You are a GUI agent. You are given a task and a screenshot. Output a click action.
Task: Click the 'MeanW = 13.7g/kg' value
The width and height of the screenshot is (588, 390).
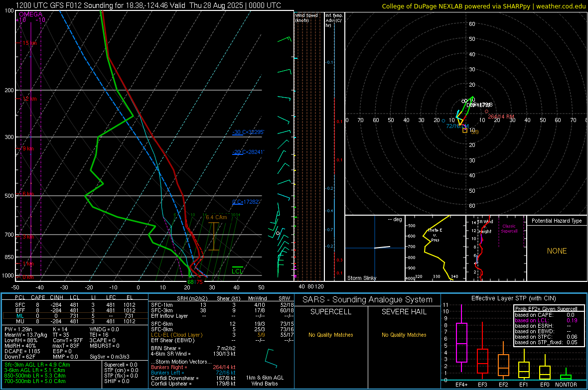click(26, 335)
